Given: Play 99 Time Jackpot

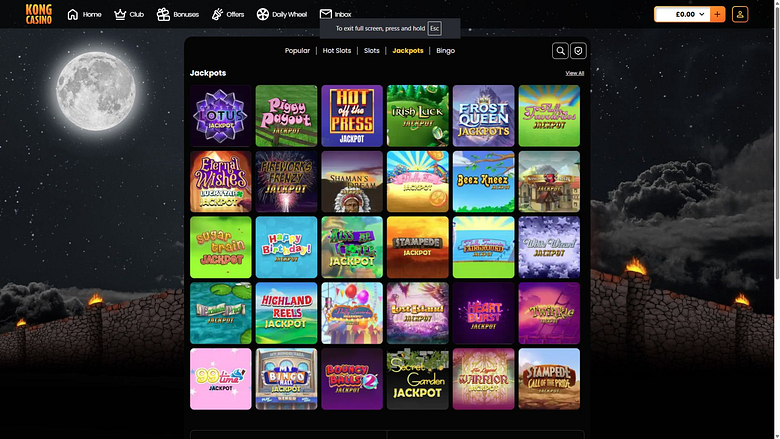Looking at the screenshot, I should [x=221, y=379].
